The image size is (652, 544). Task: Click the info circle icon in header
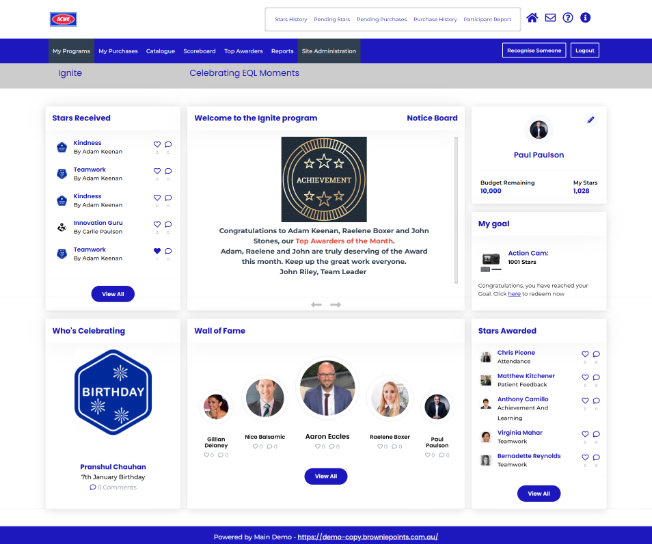(x=585, y=18)
